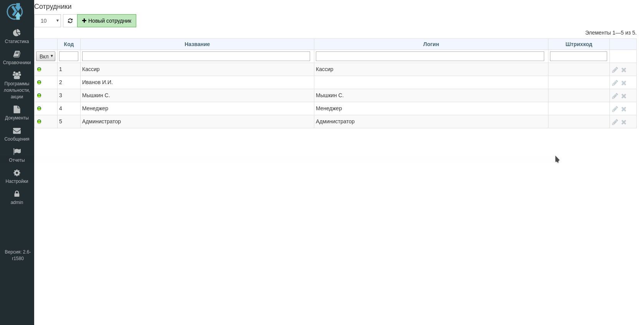Toggle the green status of Мышкин С.
Viewport: 644px width, 325px height.
39,96
